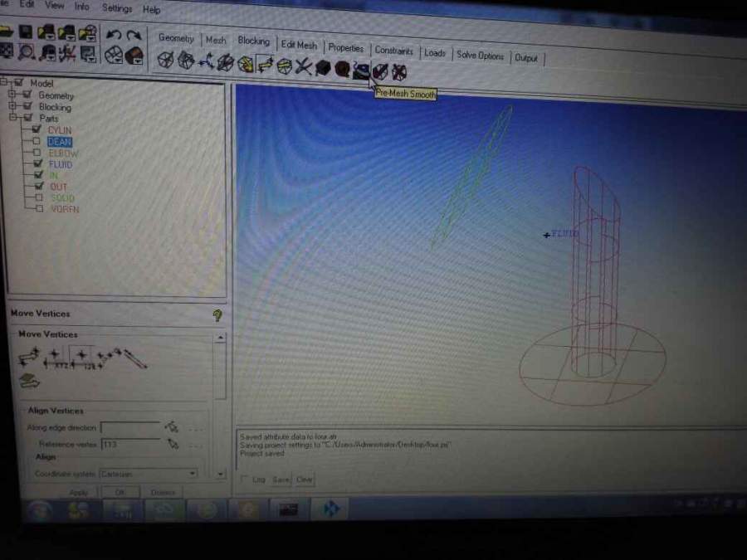This screenshot has height=560, width=747.
Task: Click the Apply button
Action: (x=79, y=492)
